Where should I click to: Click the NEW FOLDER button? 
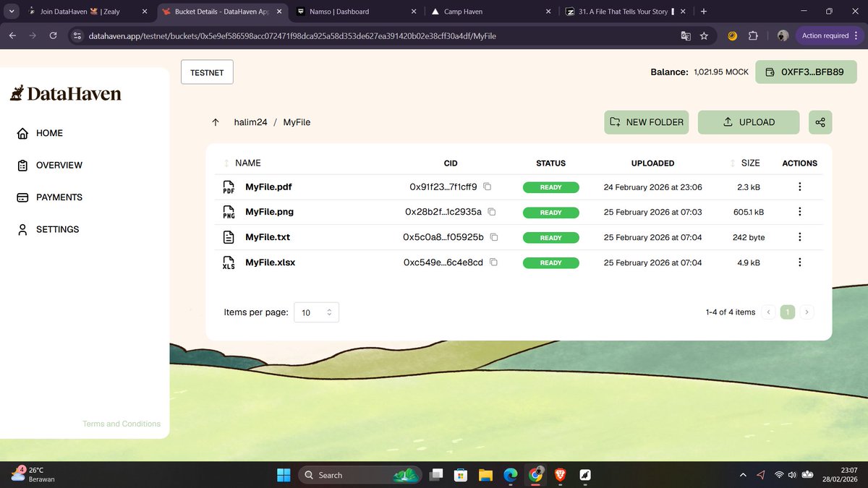point(647,122)
